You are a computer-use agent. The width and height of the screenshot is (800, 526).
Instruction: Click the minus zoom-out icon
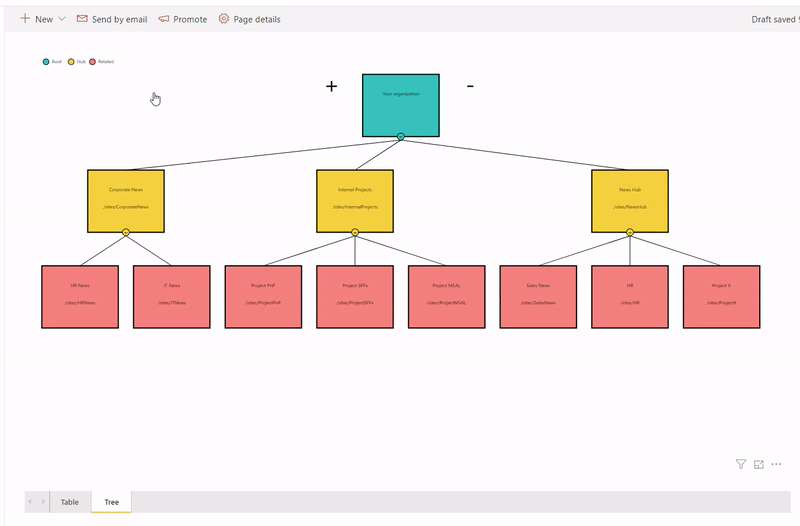click(x=470, y=87)
